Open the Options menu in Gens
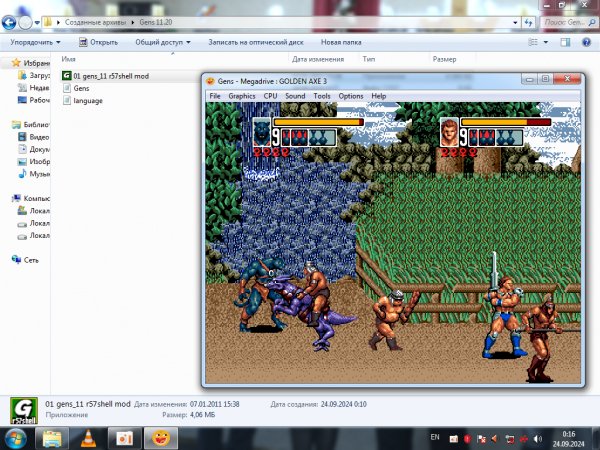The image size is (600, 450). pos(351,96)
